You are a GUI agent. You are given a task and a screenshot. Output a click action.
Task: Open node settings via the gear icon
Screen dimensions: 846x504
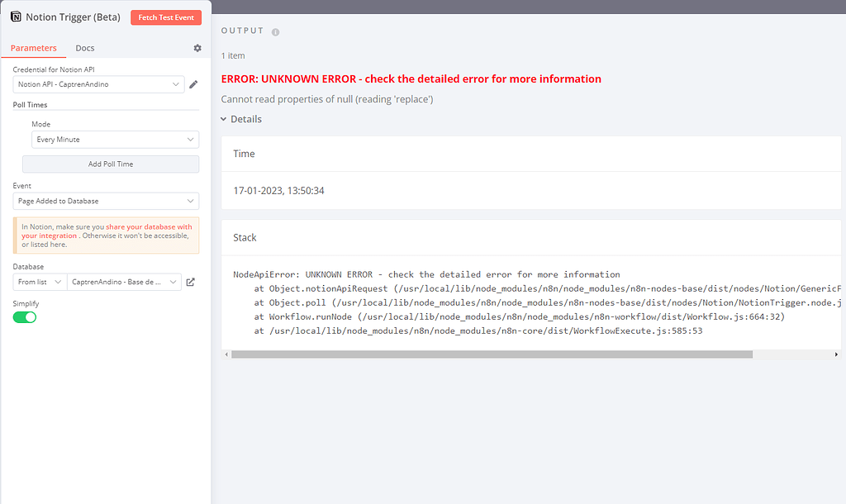click(x=197, y=48)
